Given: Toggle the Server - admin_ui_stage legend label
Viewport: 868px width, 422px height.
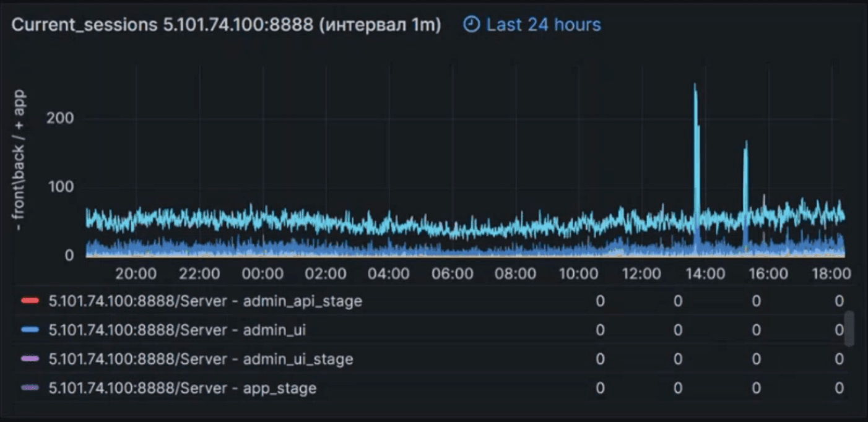Looking at the screenshot, I should (201, 359).
